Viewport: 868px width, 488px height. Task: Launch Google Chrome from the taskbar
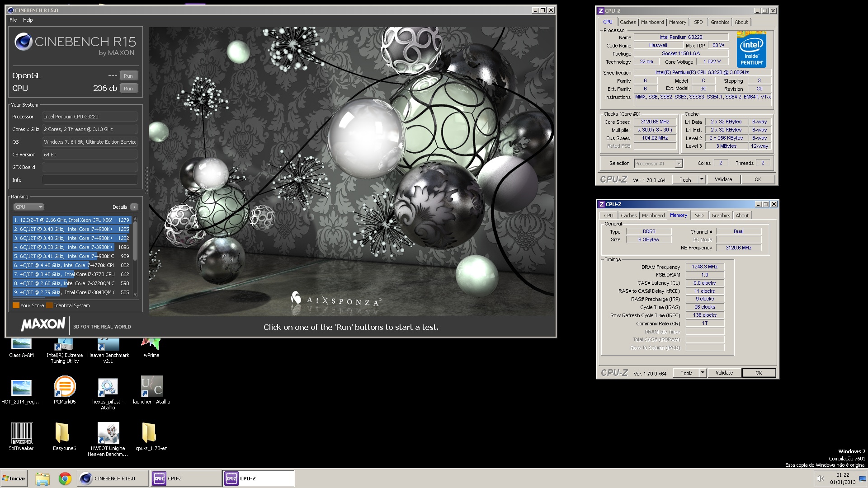point(65,479)
